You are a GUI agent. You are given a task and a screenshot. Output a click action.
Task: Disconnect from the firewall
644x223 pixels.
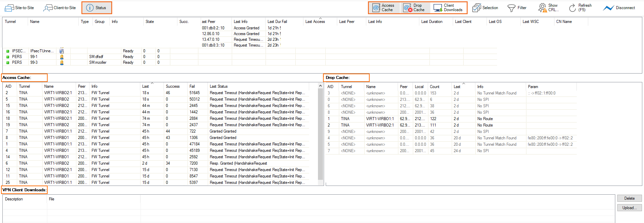[x=619, y=8]
